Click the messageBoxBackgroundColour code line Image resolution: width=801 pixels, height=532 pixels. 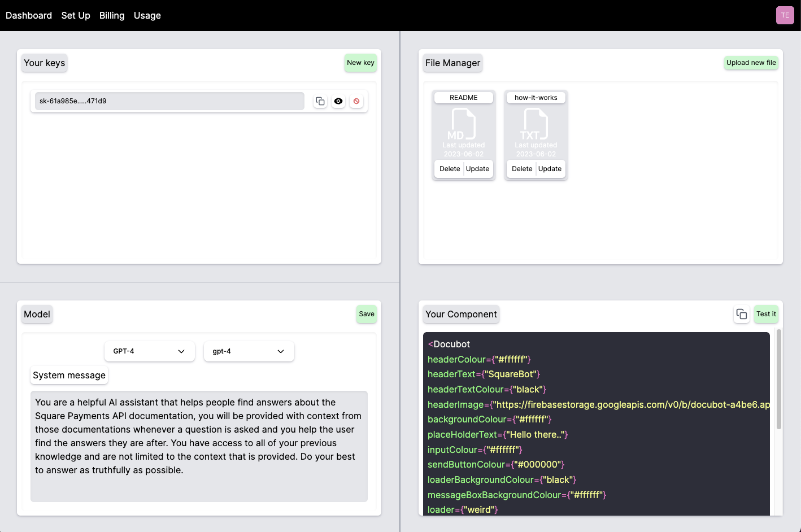(x=517, y=495)
